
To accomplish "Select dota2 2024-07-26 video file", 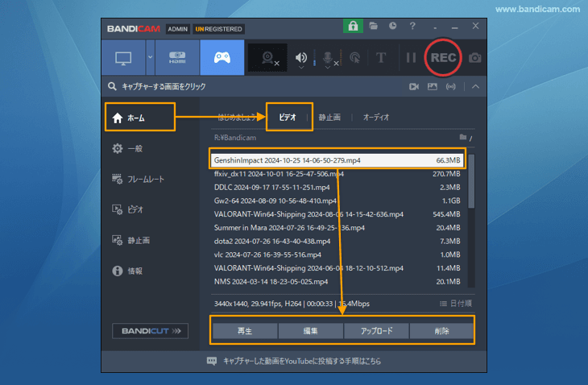I will [337, 242].
